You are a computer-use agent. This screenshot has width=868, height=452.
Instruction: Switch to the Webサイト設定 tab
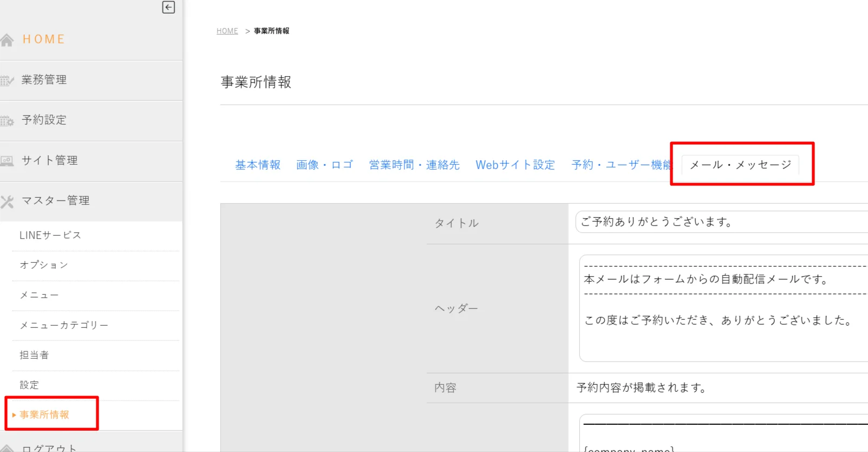515,165
